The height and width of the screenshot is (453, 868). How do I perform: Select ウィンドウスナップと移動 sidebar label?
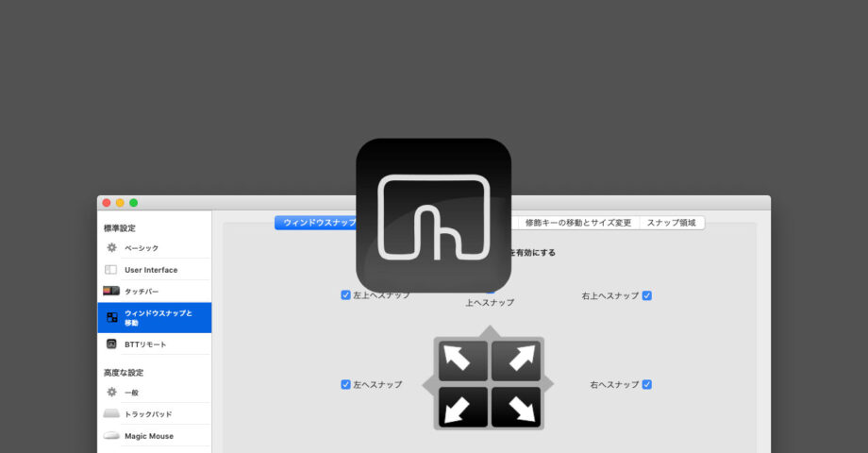click(158, 318)
